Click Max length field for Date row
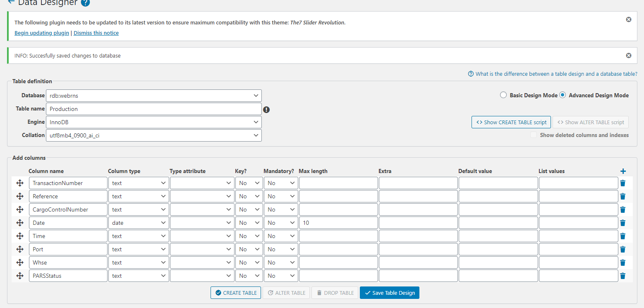 (338, 223)
